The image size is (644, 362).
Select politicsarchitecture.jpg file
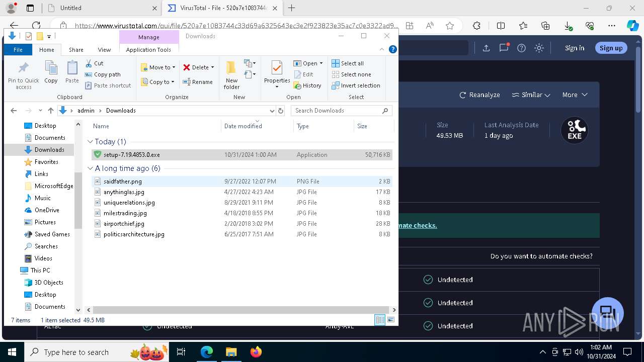coord(242,234)
